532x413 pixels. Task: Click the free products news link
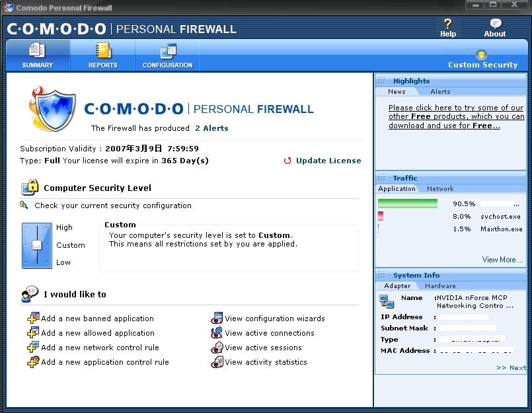pos(457,117)
